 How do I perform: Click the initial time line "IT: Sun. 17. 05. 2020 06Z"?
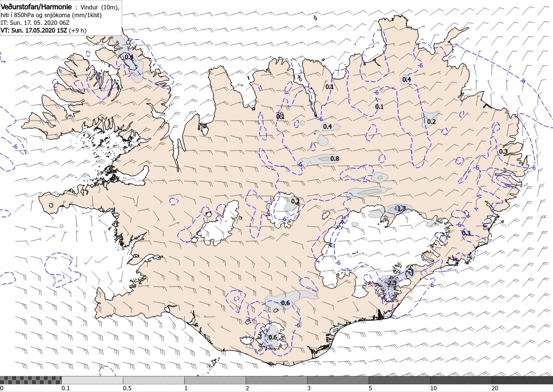pyautogui.click(x=35, y=23)
